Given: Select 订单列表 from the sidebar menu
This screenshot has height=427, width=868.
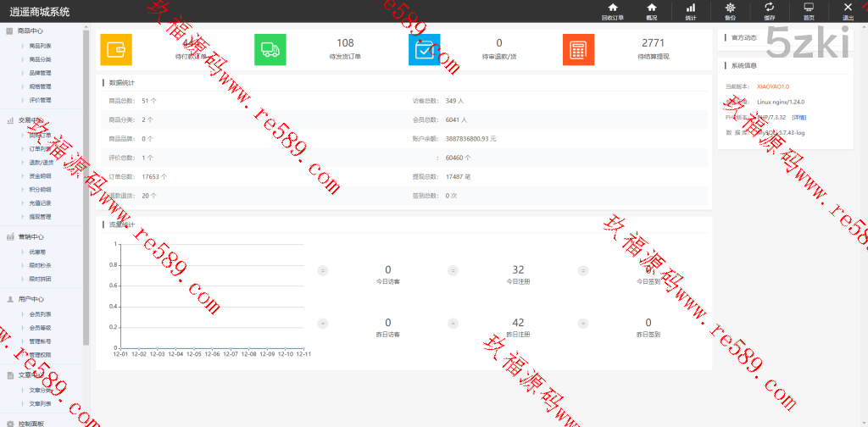Looking at the screenshot, I should [x=40, y=148].
